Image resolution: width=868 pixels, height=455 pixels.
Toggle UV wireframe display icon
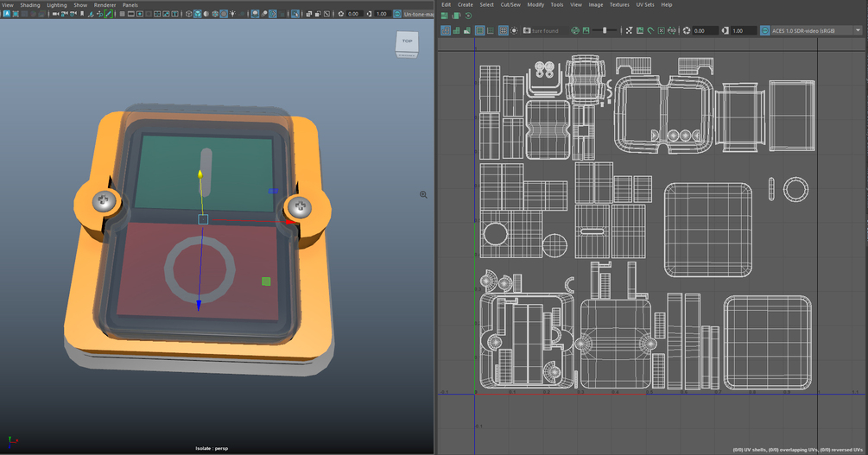[446, 30]
